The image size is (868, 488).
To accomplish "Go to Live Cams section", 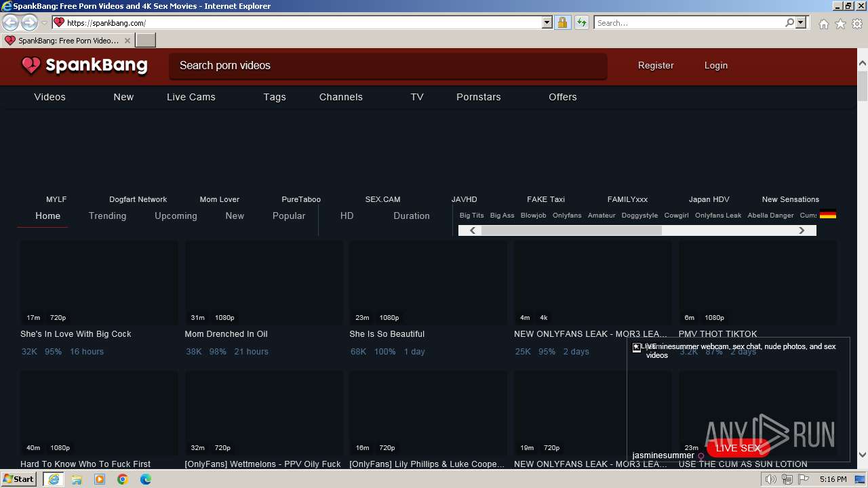I will (x=191, y=97).
